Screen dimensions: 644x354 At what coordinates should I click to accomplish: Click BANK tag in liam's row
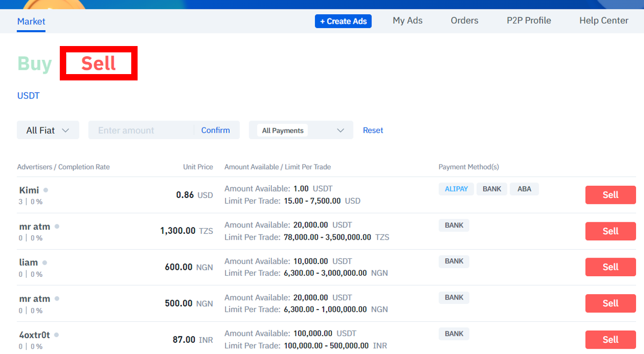pyautogui.click(x=454, y=261)
